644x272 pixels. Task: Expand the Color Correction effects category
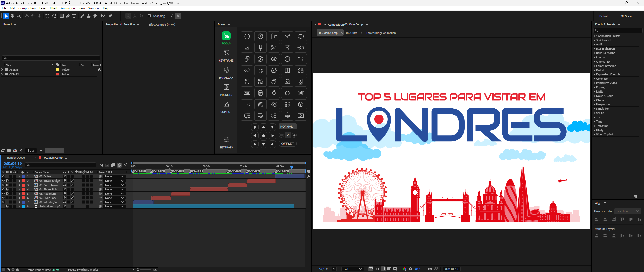pyautogui.click(x=594, y=66)
